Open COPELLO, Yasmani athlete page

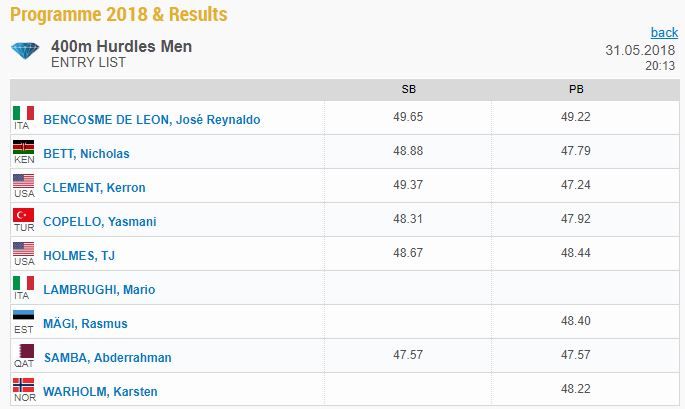click(100, 222)
